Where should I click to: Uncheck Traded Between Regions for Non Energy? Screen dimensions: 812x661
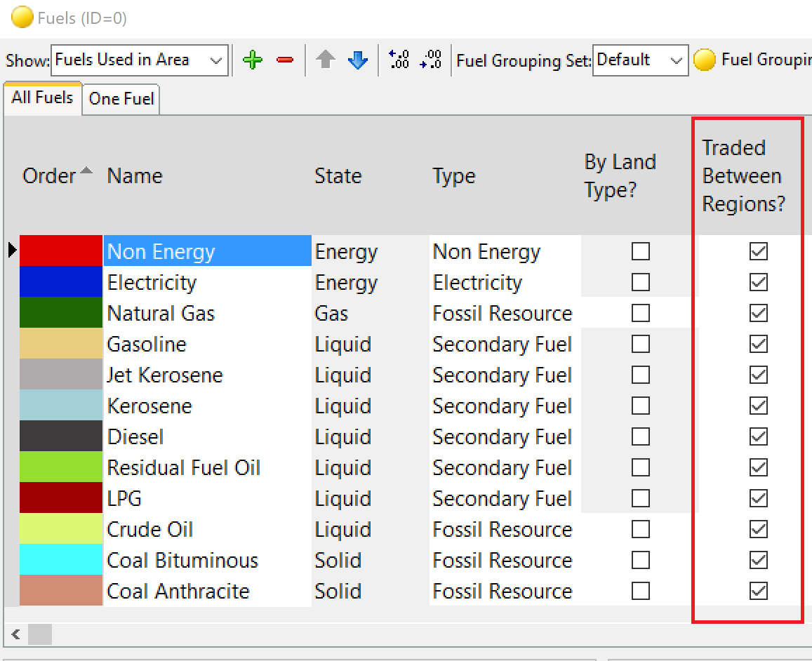(759, 252)
